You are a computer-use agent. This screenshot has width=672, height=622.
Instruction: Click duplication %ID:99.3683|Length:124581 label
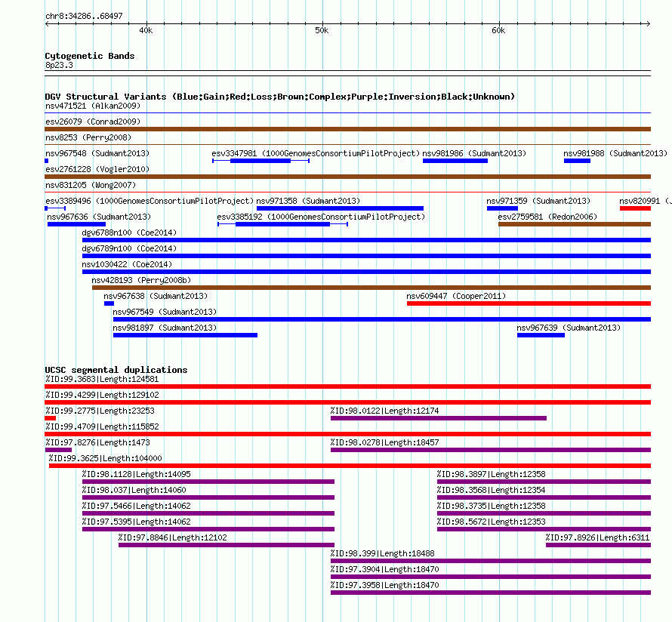tap(102, 379)
